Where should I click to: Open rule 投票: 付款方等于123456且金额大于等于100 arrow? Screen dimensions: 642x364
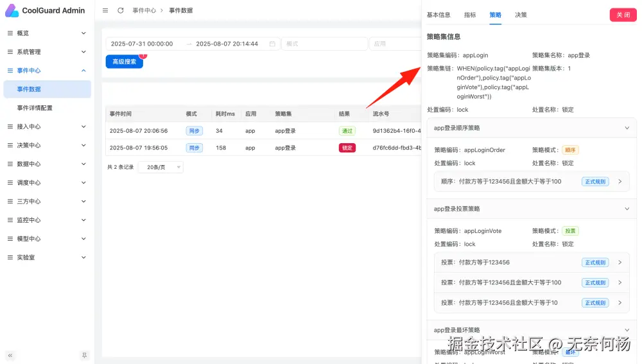[620, 282]
